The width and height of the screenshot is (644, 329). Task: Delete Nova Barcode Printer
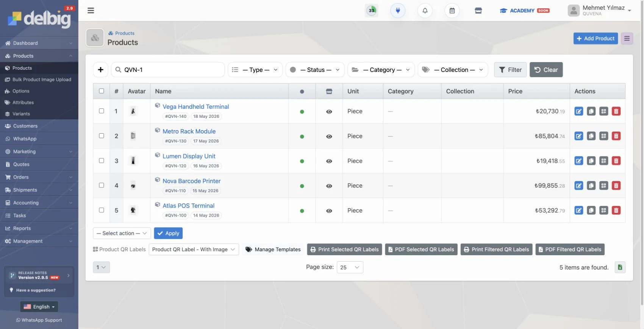tap(616, 186)
